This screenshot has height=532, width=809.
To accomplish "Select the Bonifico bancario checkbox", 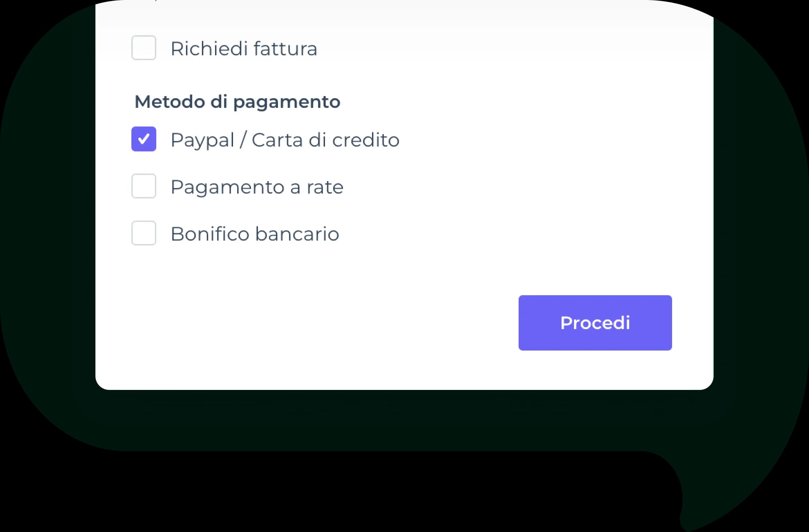I will [143, 233].
